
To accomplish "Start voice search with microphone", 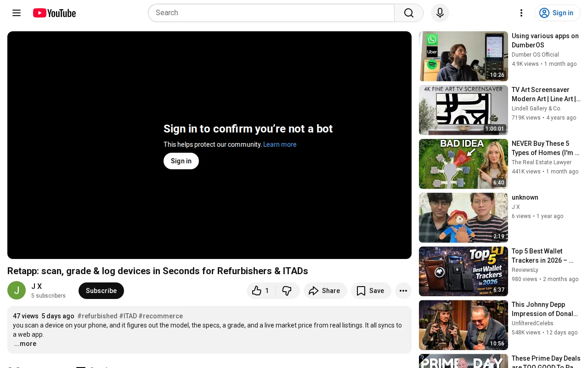I will tap(440, 13).
